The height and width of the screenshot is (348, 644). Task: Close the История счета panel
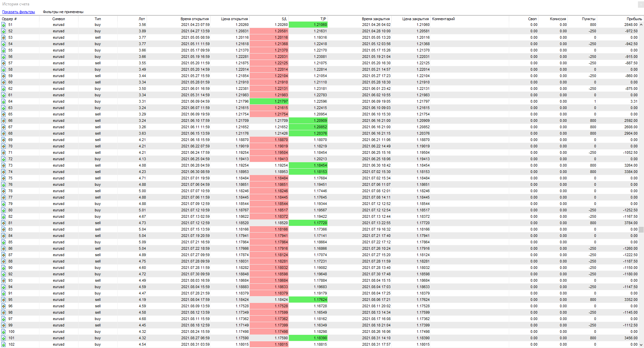pyautogui.click(x=640, y=4)
